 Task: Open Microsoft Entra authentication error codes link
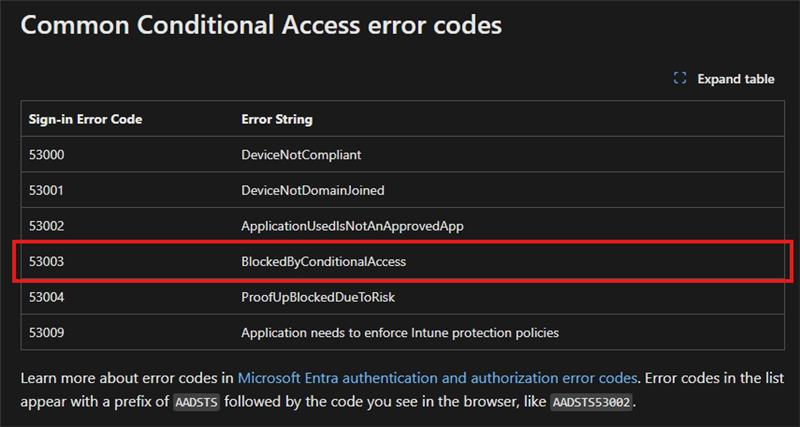click(438, 378)
